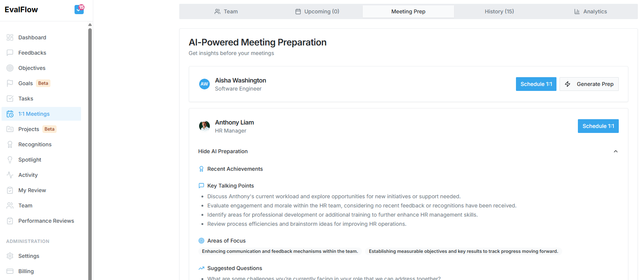The width and height of the screenshot is (644, 280).
Task: Select the Meeting Prep tab
Action: point(408,11)
